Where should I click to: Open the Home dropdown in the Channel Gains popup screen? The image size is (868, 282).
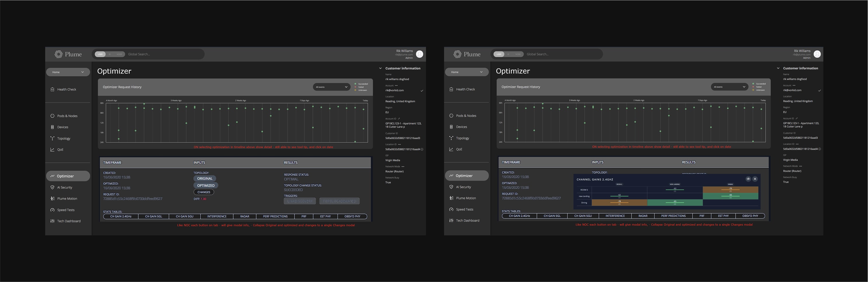(x=467, y=72)
